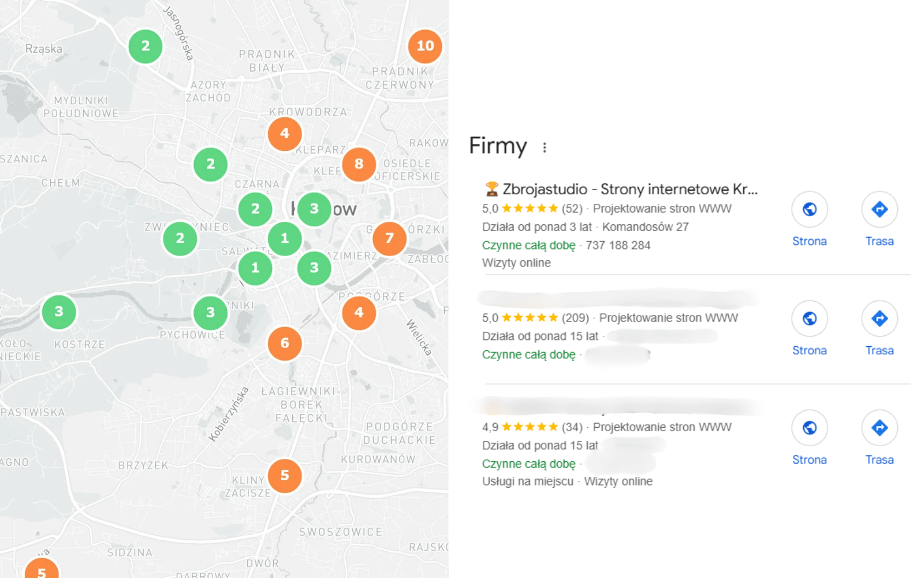Click the Trasa directions icon for Zbrojastudio

click(879, 209)
